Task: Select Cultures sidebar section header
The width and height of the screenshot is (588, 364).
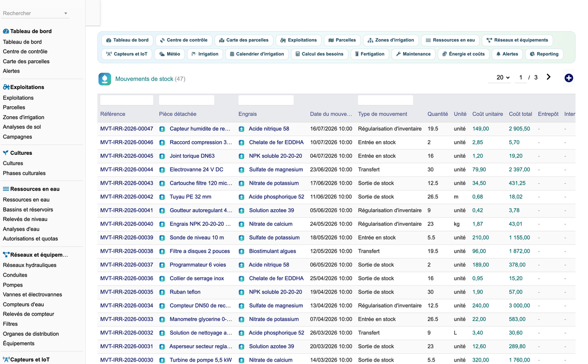Action: (x=21, y=153)
